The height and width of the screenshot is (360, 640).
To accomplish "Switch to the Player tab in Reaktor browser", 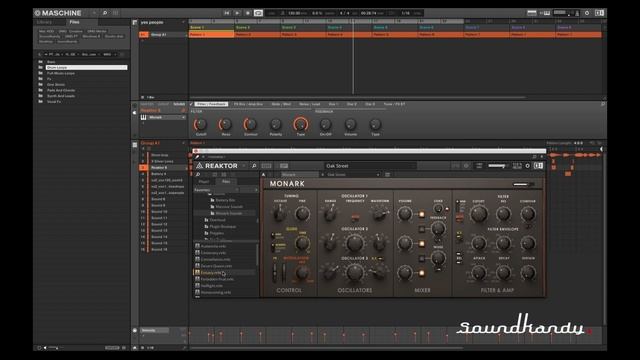I will 204,182.
